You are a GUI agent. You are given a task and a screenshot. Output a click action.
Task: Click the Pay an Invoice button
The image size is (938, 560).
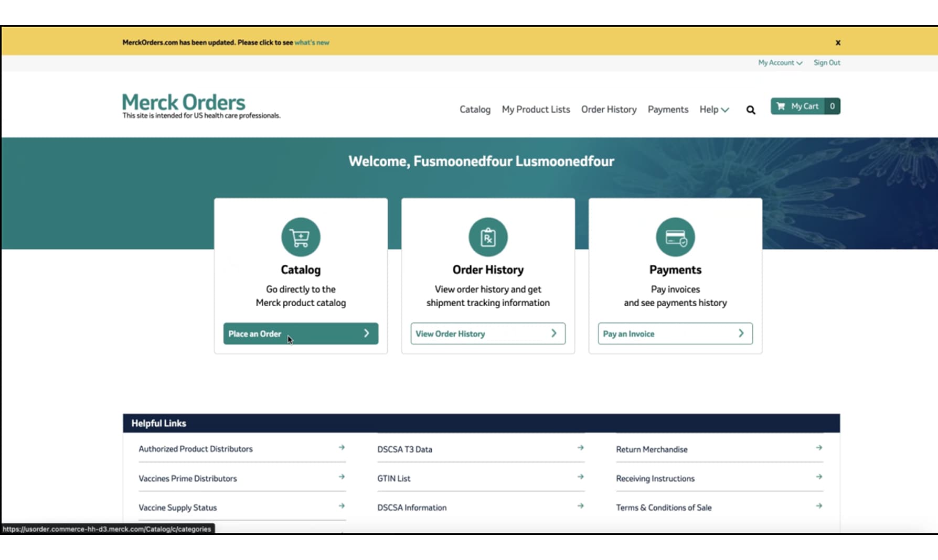[675, 333]
